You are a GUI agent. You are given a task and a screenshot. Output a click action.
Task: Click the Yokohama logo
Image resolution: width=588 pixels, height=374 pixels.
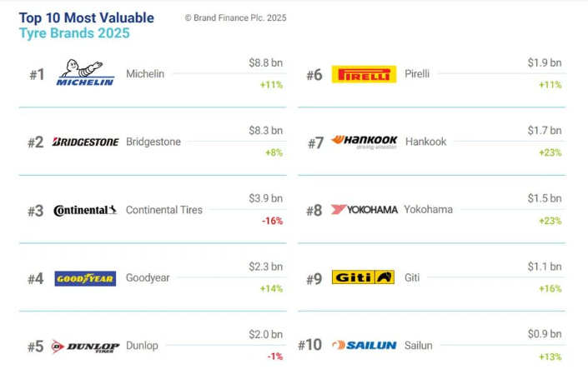364,210
